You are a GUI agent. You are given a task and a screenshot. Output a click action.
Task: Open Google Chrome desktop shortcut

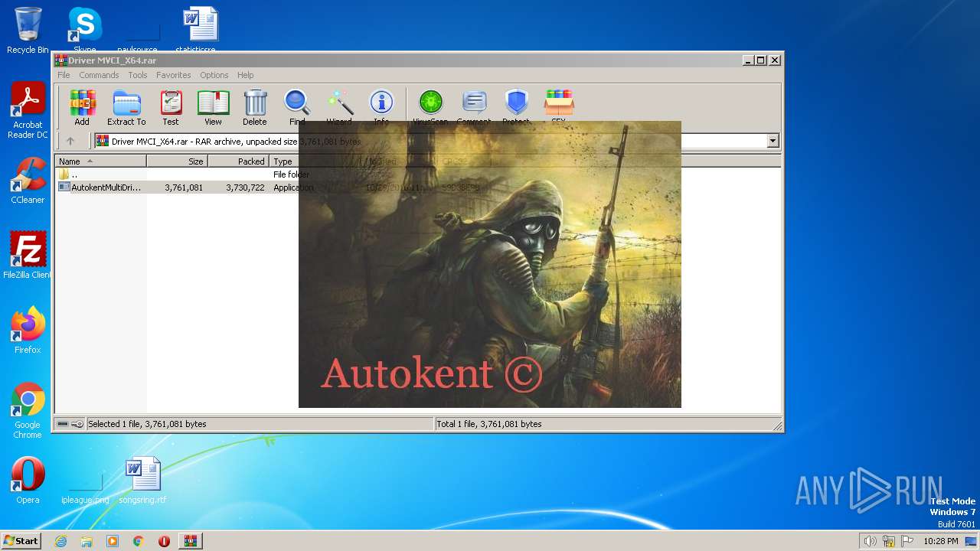(28, 410)
